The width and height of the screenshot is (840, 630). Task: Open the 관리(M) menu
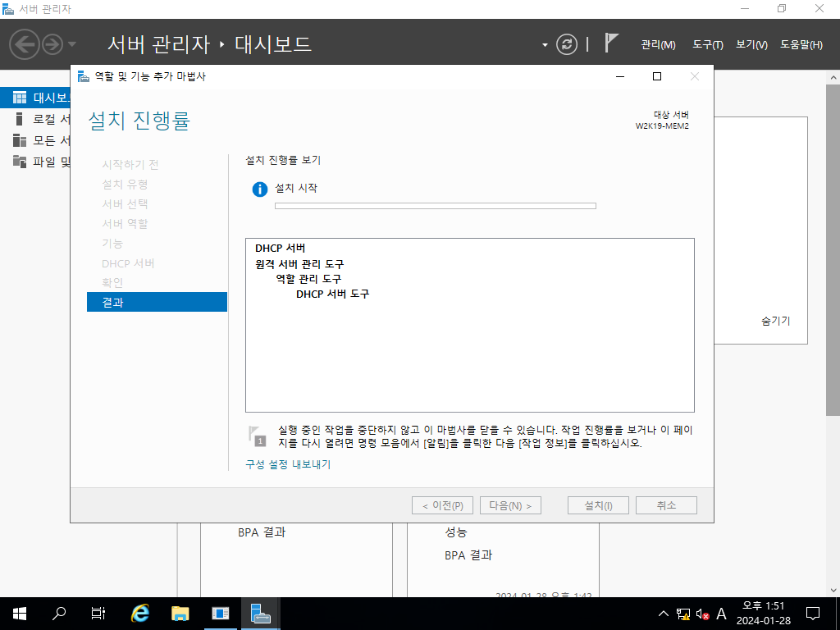click(x=658, y=45)
